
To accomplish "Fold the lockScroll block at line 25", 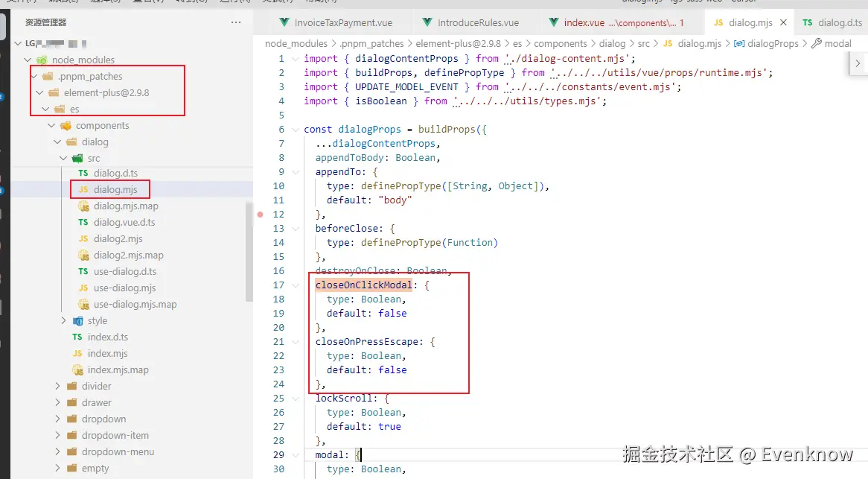I will point(296,399).
